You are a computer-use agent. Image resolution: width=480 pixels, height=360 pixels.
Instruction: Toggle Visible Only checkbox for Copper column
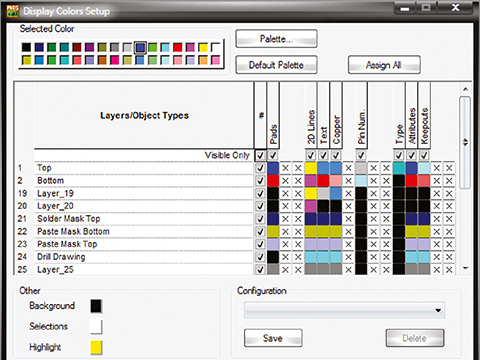[x=336, y=155]
